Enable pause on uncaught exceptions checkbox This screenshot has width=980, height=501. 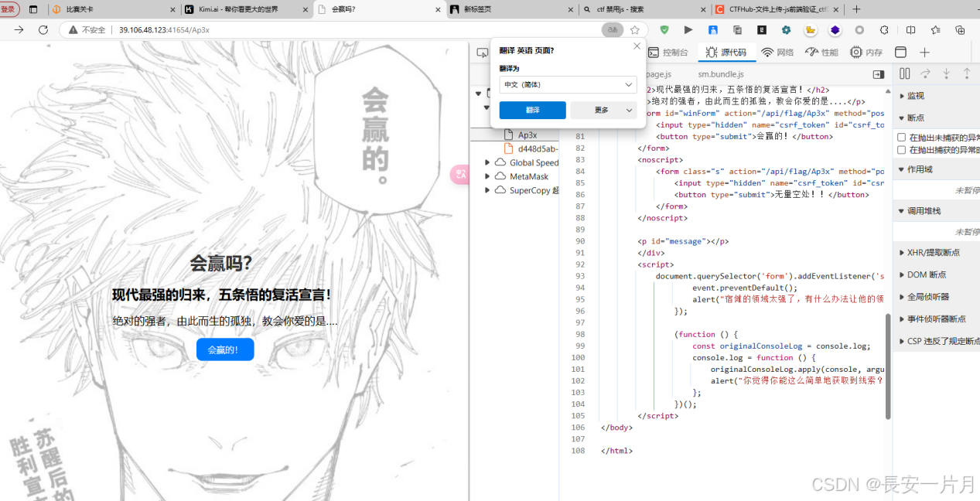901,137
